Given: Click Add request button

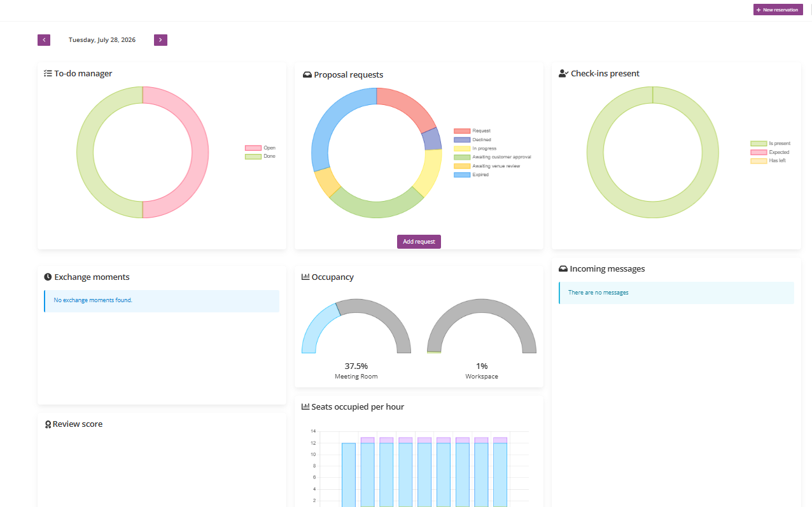Looking at the screenshot, I should [x=419, y=242].
